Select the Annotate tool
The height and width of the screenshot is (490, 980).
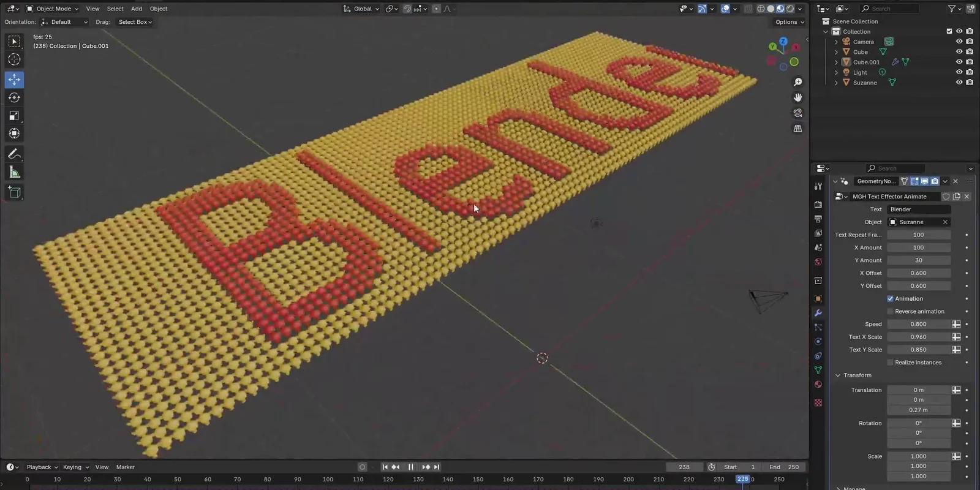(14, 154)
